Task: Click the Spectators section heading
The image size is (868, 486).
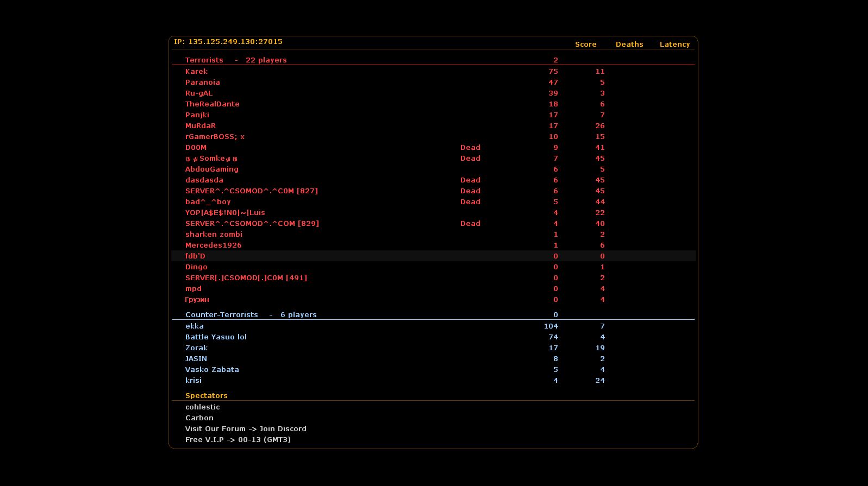Action: coord(206,396)
